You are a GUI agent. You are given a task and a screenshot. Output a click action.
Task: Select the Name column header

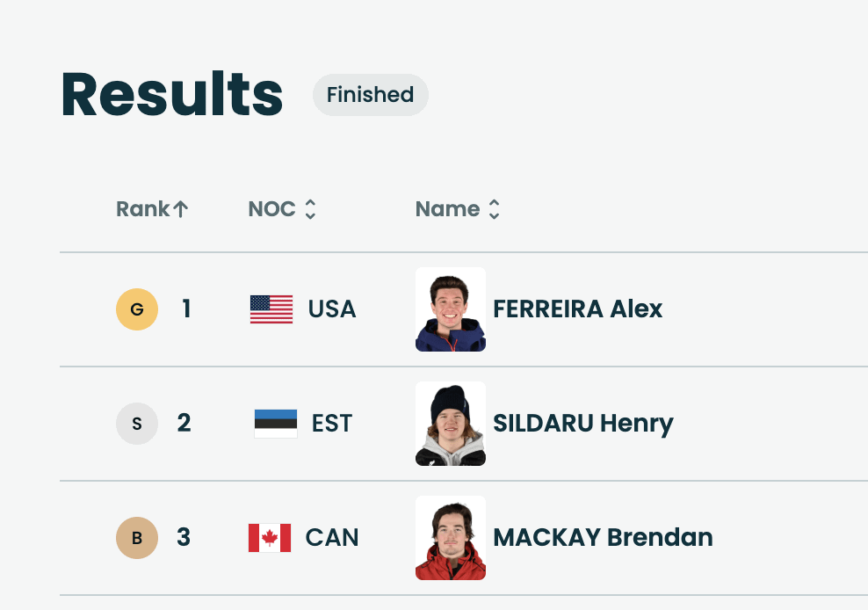point(448,209)
